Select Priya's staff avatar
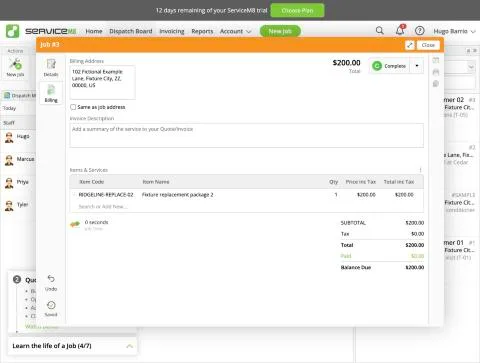Screen dimensions: 480x363 [9, 183]
